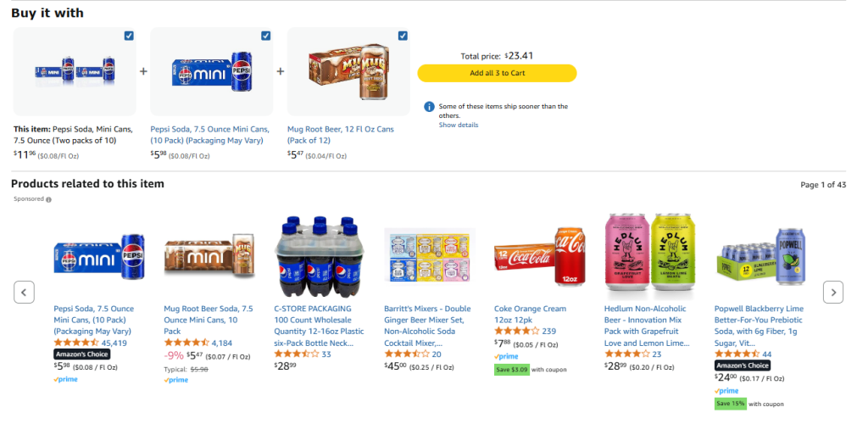Uncheck the first Pepsi two-pack item
The image size is (868, 424).
[x=129, y=36]
